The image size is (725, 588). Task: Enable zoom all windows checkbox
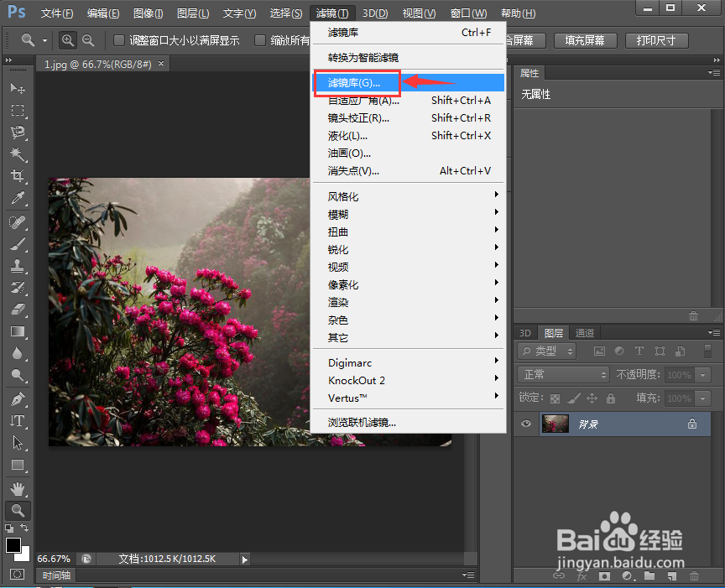click(260, 40)
